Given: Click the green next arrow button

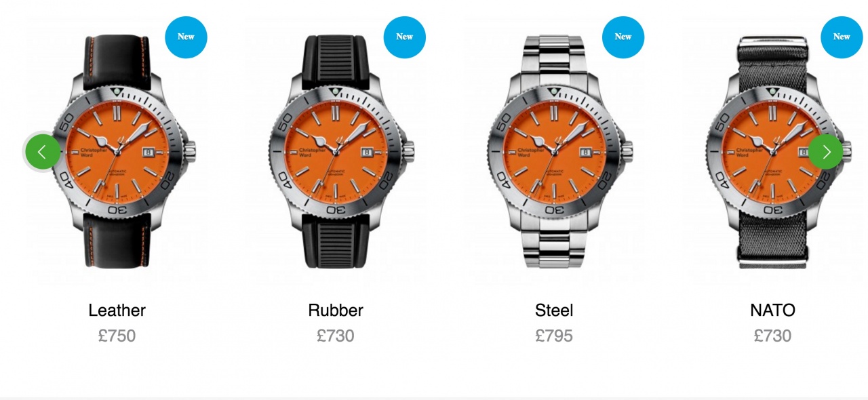Looking at the screenshot, I should coord(825,151).
